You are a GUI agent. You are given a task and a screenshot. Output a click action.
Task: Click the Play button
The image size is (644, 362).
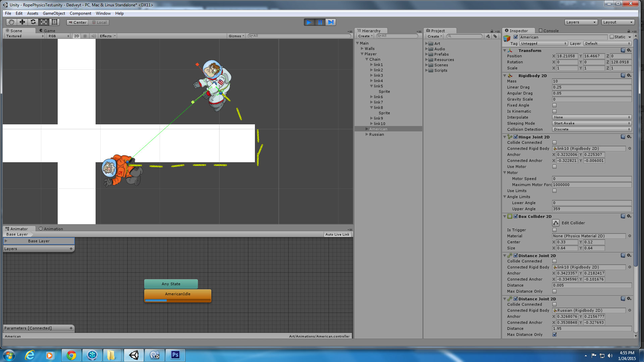(309, 22)
